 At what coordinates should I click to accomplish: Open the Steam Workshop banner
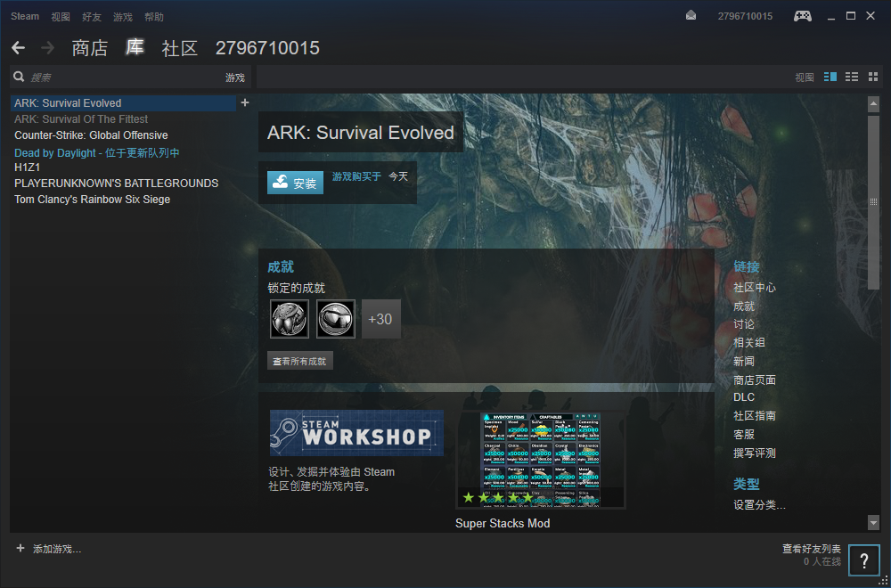(357, 433)
